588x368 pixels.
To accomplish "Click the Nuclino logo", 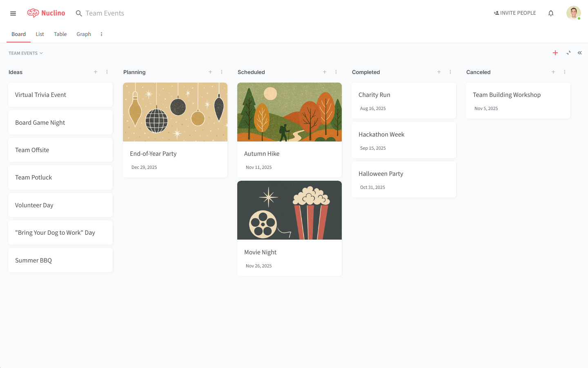I will (46, 13).
